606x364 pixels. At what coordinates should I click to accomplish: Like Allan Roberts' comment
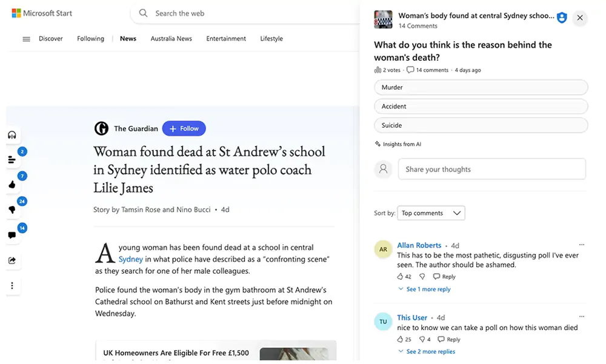[400, 277]
